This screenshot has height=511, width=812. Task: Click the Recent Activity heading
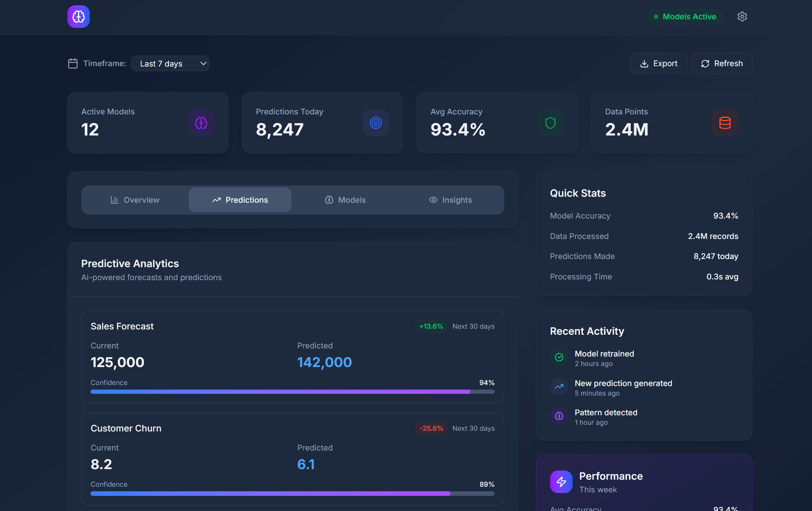(x=587, y=331)
